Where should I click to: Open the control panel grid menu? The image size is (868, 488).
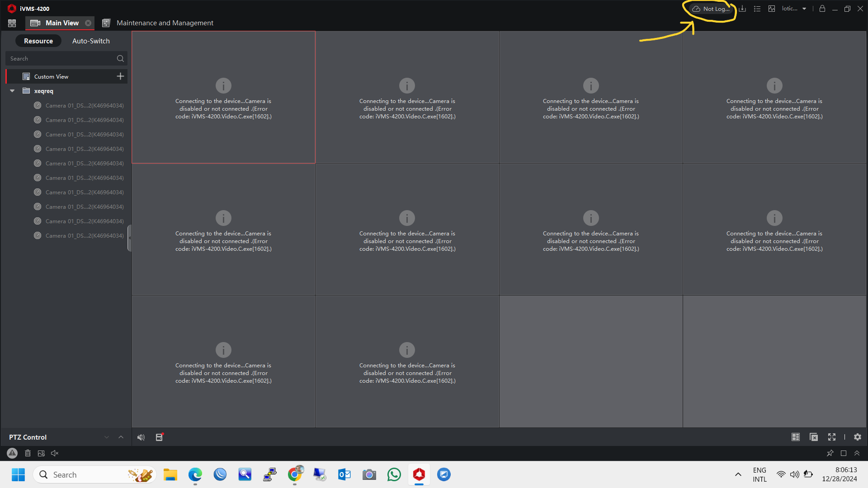point(12,23)
